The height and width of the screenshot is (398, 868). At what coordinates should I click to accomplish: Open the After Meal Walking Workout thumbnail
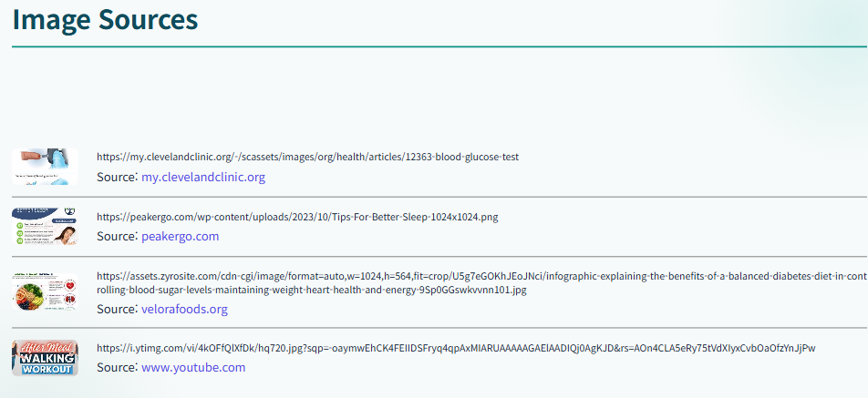45,358
